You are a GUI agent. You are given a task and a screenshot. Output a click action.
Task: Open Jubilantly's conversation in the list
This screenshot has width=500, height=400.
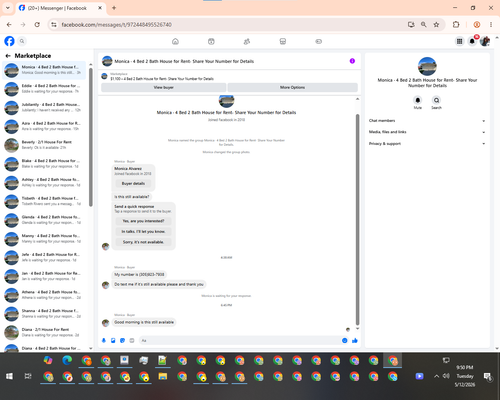pos(44,107)
